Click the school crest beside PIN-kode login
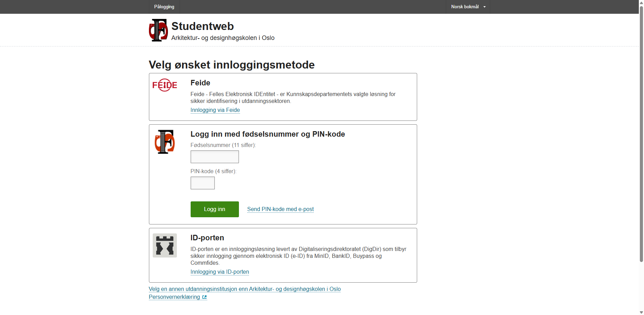This screenshot has width=644, height=315. (x=165, y=142)
